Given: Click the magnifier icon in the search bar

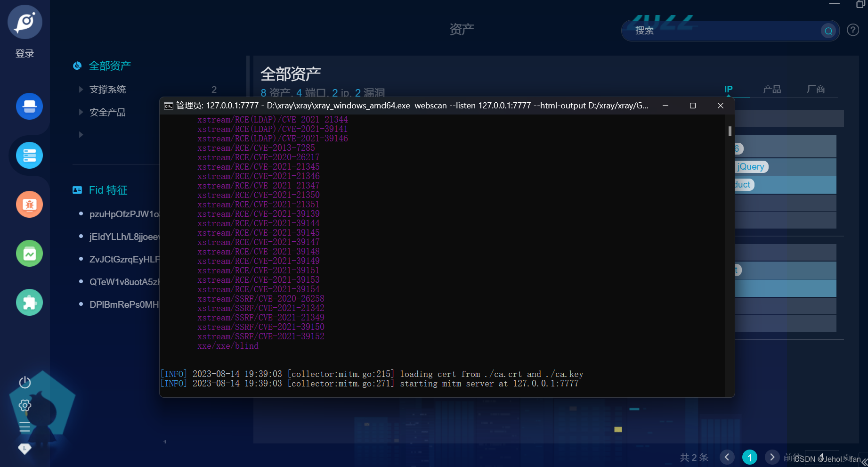Looking at the screenshot, I should [828, 31].
